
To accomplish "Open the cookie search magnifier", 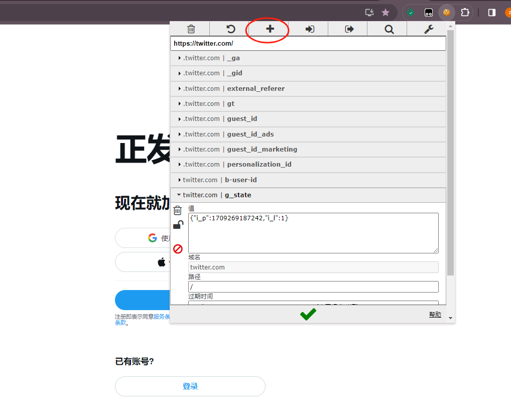I will (389, 29).
